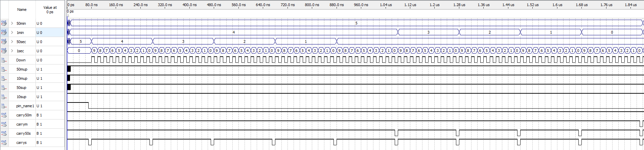Expand the 50sec bus signal group

12,42
